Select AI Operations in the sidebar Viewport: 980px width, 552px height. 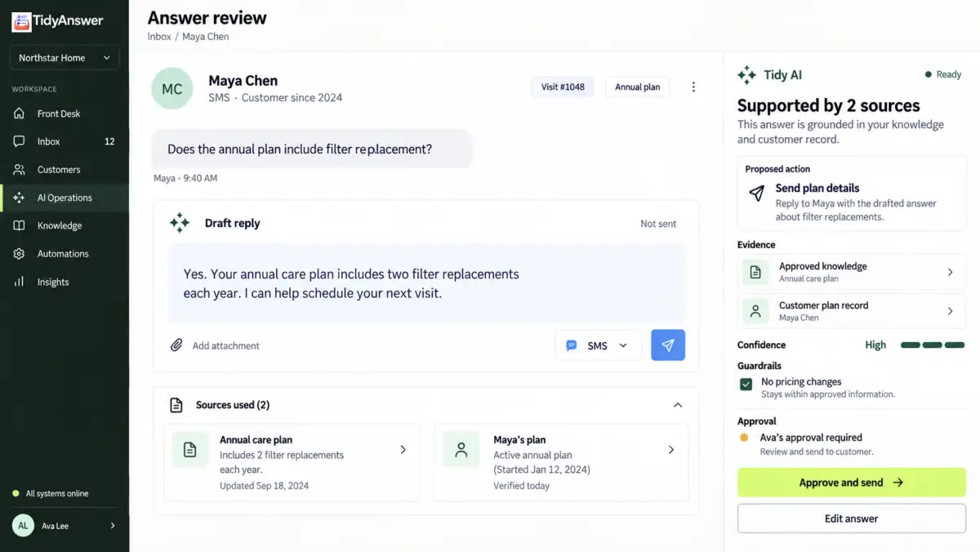click(65, 198)
